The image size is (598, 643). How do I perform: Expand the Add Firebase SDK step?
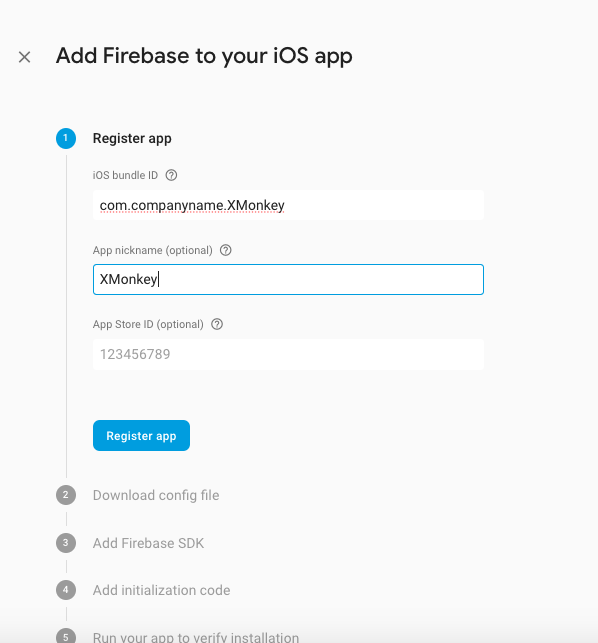148,543
